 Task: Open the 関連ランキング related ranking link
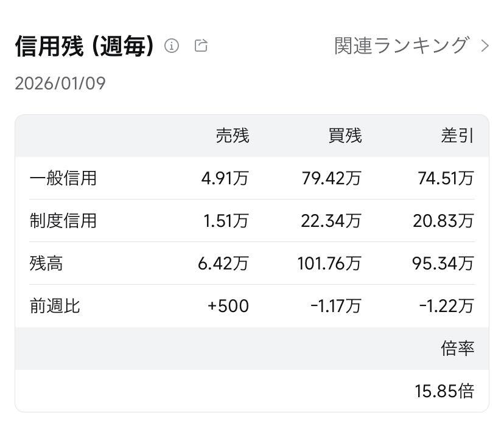[x=399, y=45]
